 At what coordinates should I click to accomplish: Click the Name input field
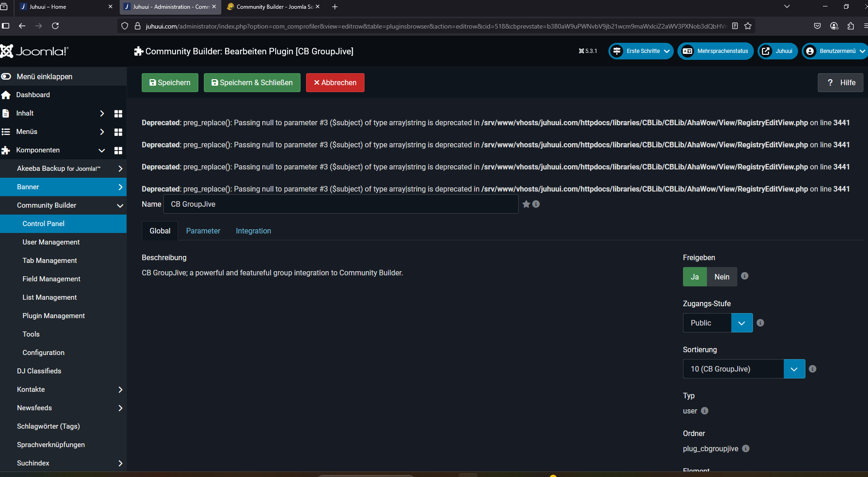pos(341,204)
